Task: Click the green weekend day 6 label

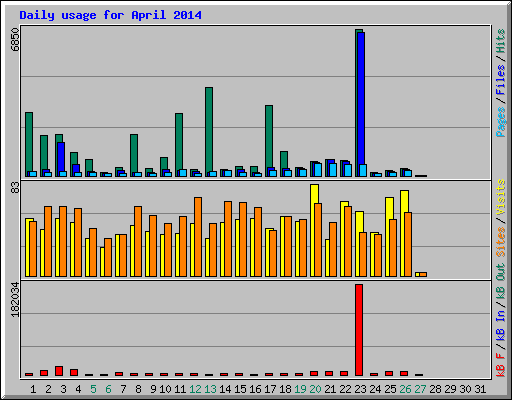Action: tap(108, 389)
